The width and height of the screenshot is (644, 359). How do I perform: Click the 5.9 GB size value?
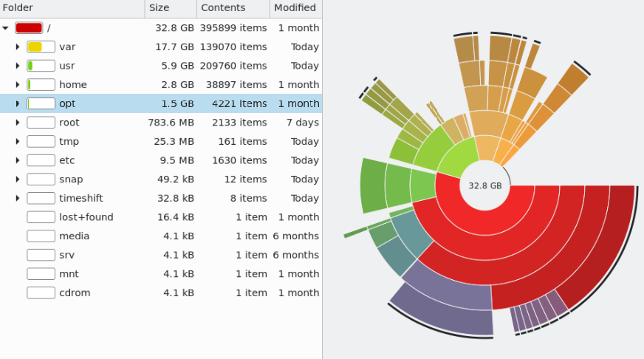pos(177,66)
